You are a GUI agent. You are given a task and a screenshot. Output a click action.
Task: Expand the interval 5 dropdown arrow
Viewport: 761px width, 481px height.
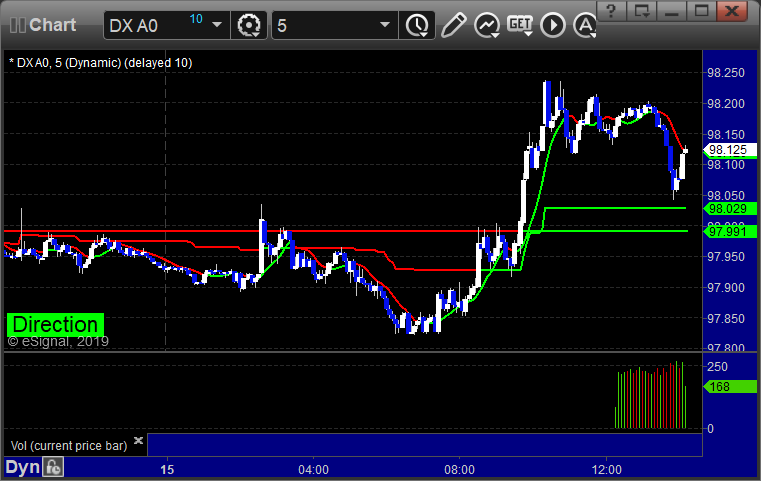pos(384,25)
